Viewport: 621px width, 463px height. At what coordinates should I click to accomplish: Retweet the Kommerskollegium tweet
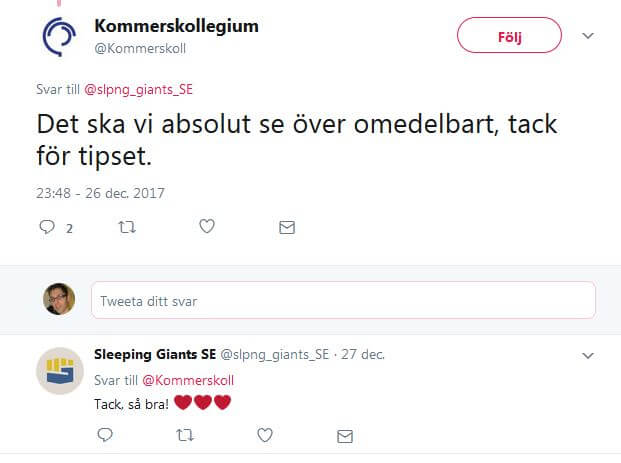(x=127, y=227)
